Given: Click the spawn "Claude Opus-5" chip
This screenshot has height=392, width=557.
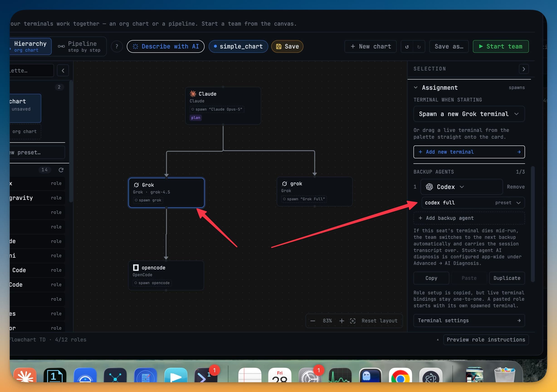Looking at the screenshot, I should point(217,109).
